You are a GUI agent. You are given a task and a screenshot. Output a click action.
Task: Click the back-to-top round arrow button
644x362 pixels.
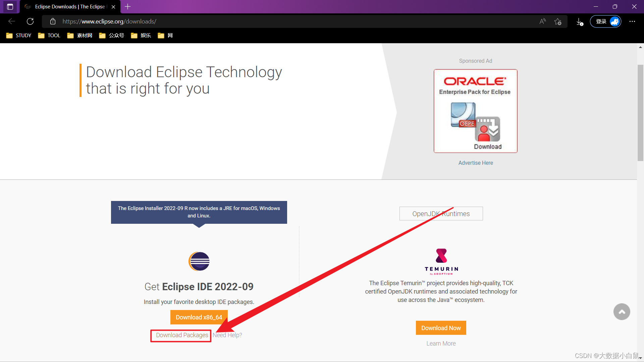click(622, 312)
